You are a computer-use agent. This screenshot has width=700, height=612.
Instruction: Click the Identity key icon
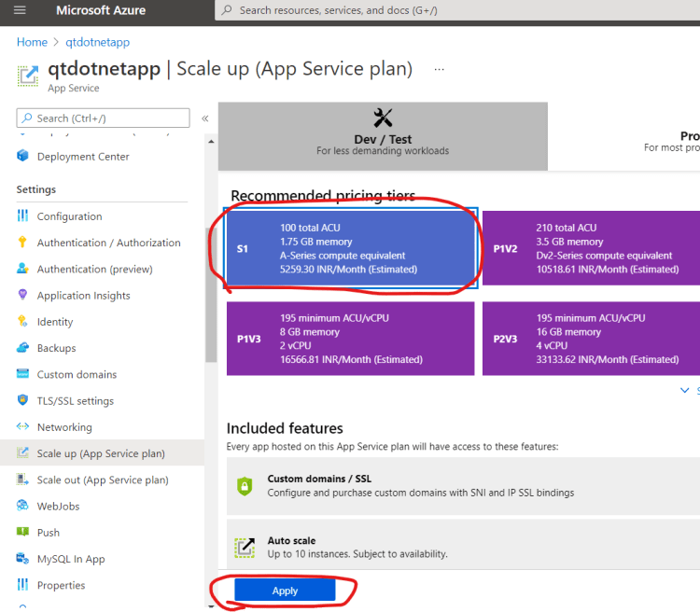coord(22,321)
